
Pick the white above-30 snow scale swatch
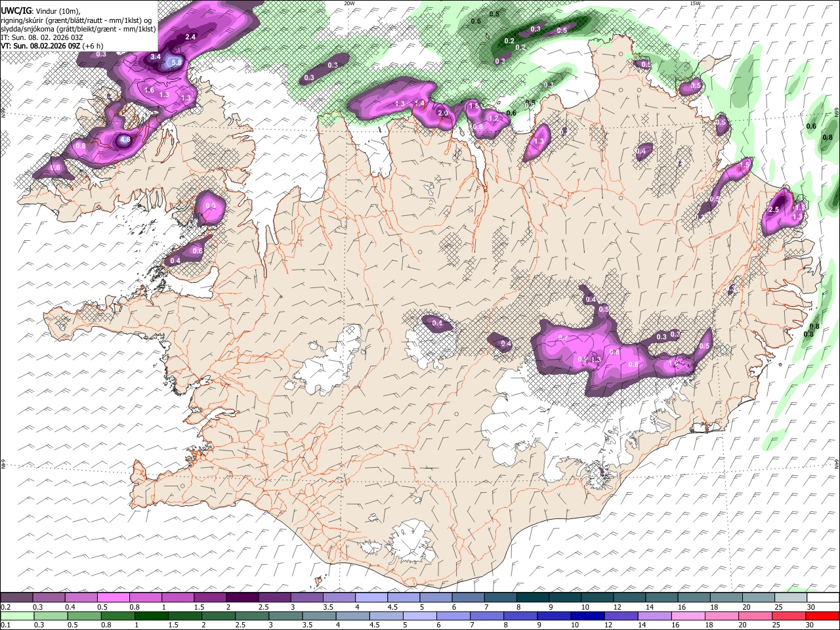coord(823,597)
